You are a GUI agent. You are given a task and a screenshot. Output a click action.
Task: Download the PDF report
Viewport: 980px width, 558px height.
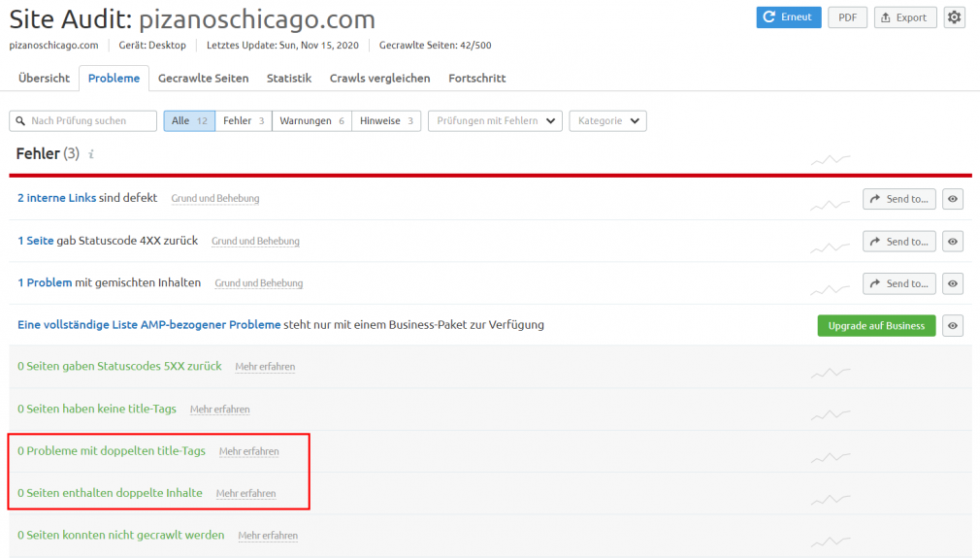click(x=847, y=17)
